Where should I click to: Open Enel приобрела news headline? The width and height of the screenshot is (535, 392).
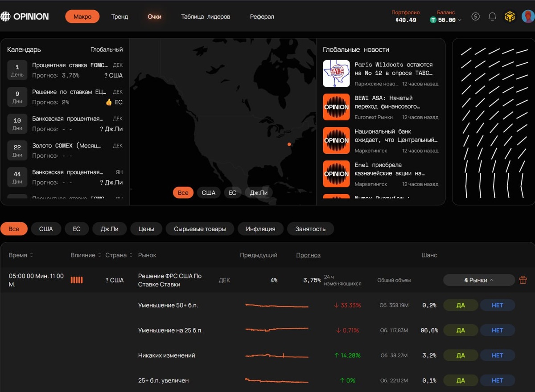[390, 169]
